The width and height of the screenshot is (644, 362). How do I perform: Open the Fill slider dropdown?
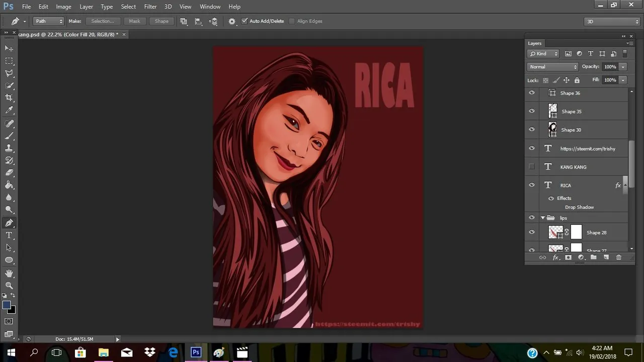(x=623, y=80)
